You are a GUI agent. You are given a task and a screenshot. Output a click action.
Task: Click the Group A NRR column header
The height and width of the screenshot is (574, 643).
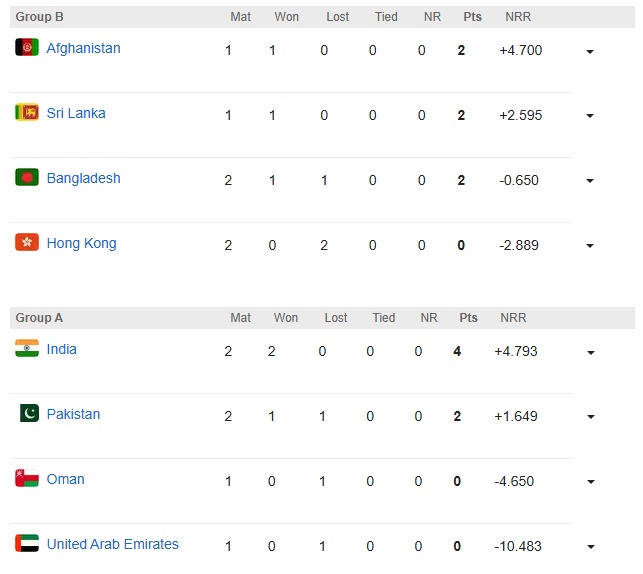514,318
